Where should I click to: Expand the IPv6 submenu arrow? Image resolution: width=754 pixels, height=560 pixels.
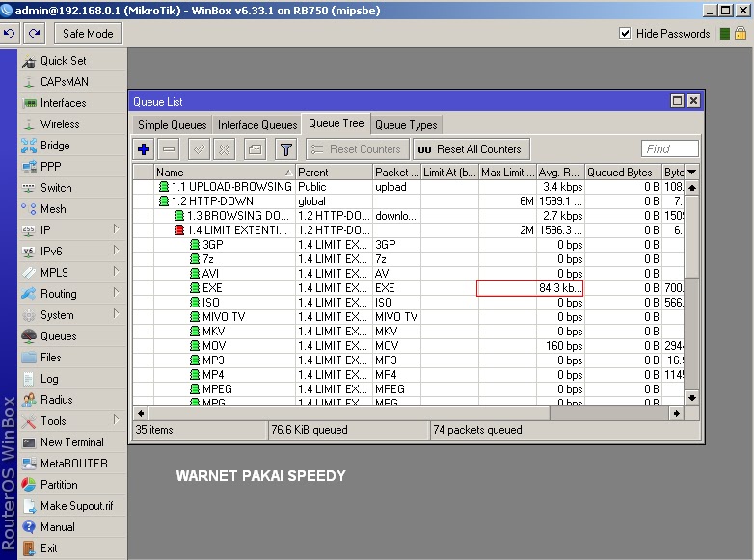pyautogui.click(x=116, y=250)
